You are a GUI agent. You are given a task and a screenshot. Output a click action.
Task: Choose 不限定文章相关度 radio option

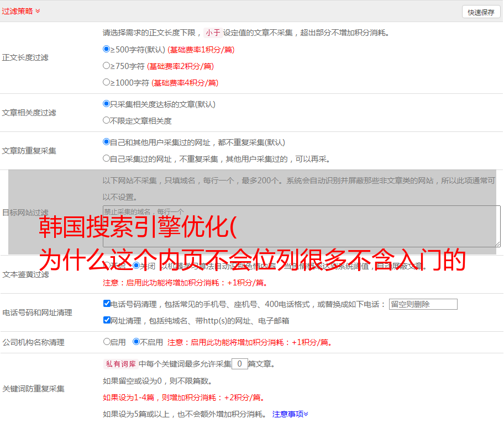107,120
